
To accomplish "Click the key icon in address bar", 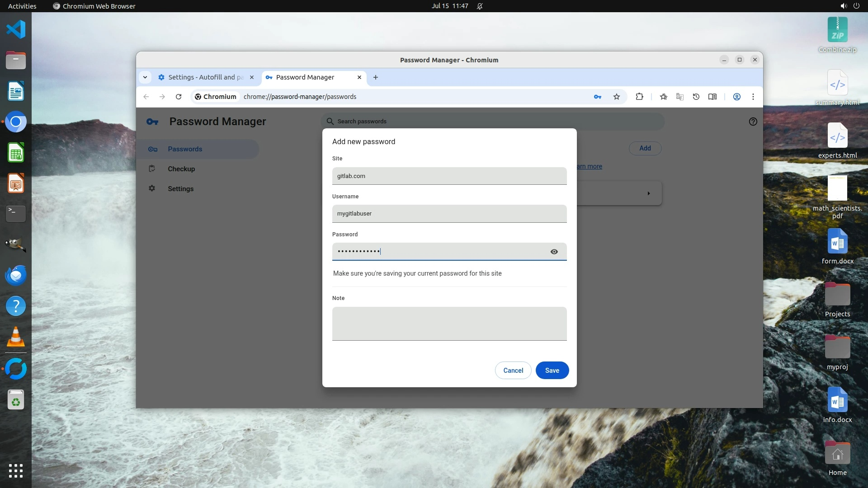I will coord(597,97).
